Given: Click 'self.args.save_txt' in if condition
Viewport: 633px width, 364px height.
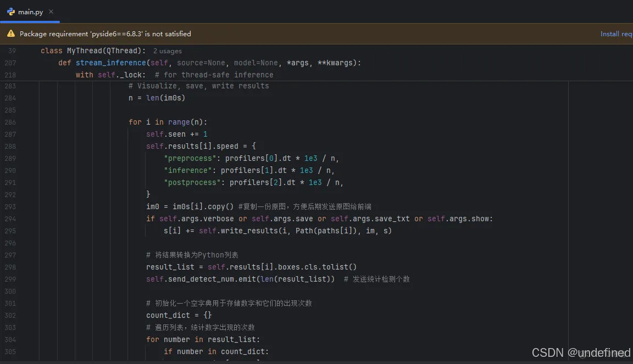Looking at the screenshot, I should (x=370, y=219).
